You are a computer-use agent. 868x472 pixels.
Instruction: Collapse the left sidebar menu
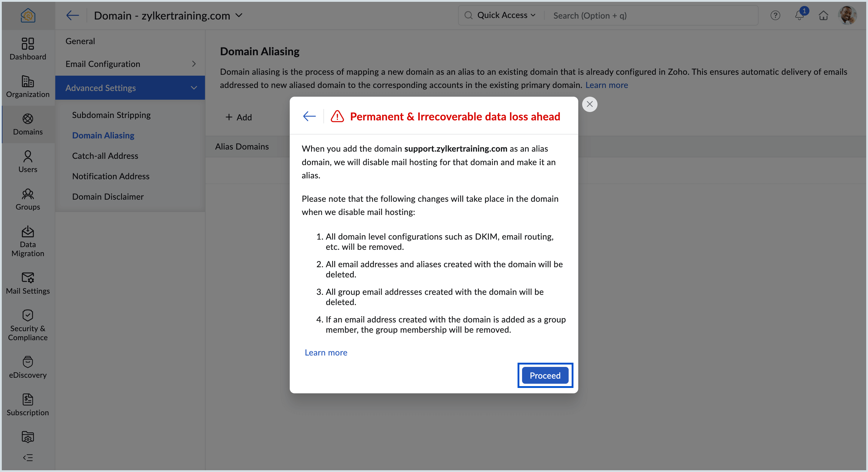tap(28, 458)
